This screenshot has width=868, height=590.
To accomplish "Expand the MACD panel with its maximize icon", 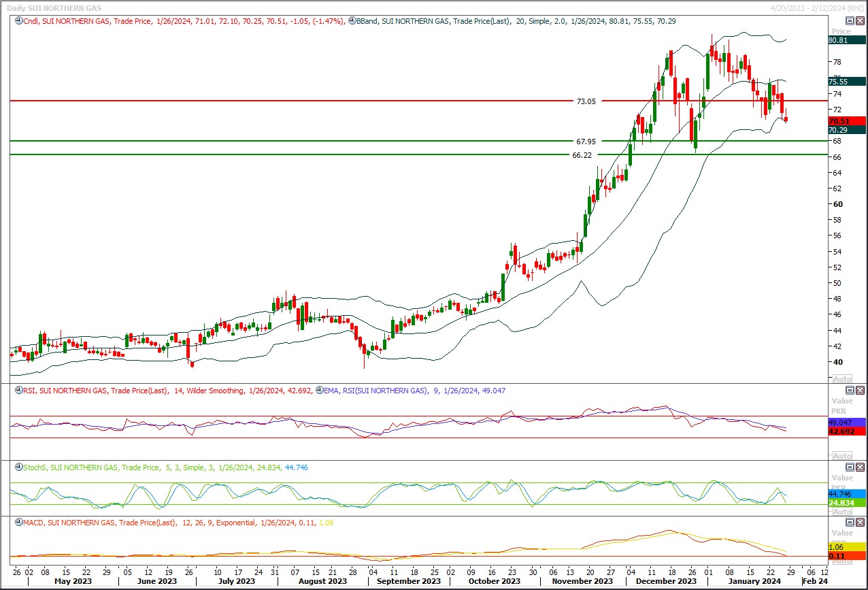I will click(849, 522).
